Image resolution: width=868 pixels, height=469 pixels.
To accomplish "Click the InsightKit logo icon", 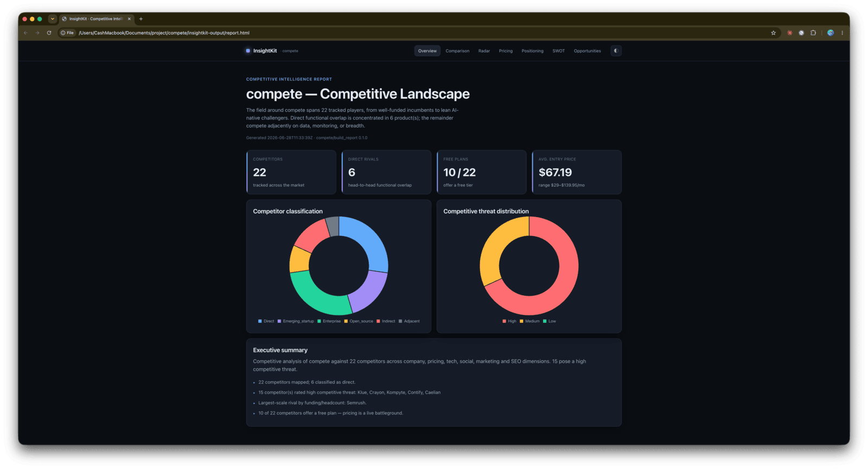I will [248, 51].
